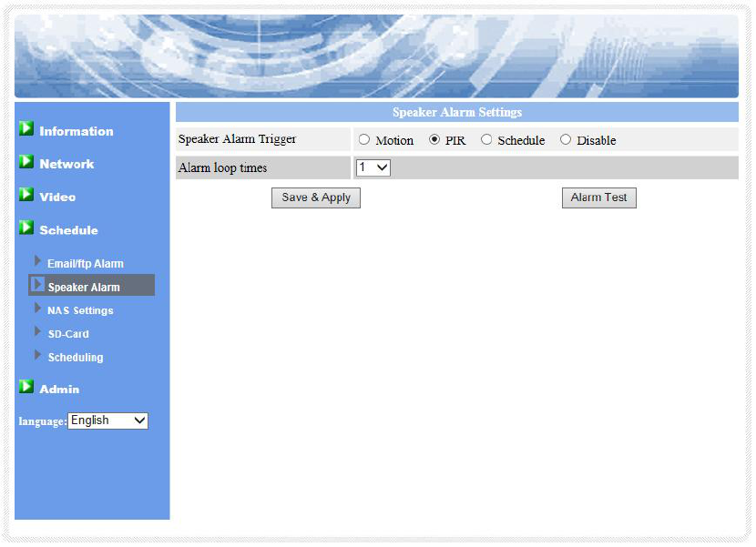This screenshot has height=547, width=756.
Task: Open the Admin menu
Action: (x=59, y=390)
